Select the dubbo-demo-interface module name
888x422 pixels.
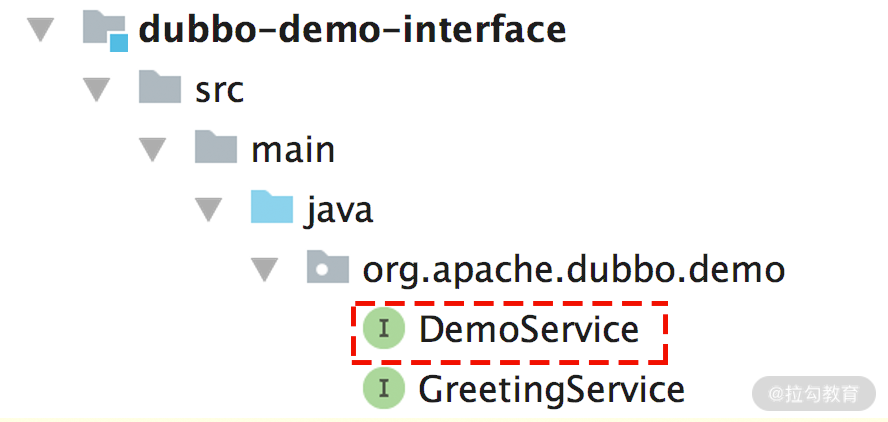[x=352, y=30]
